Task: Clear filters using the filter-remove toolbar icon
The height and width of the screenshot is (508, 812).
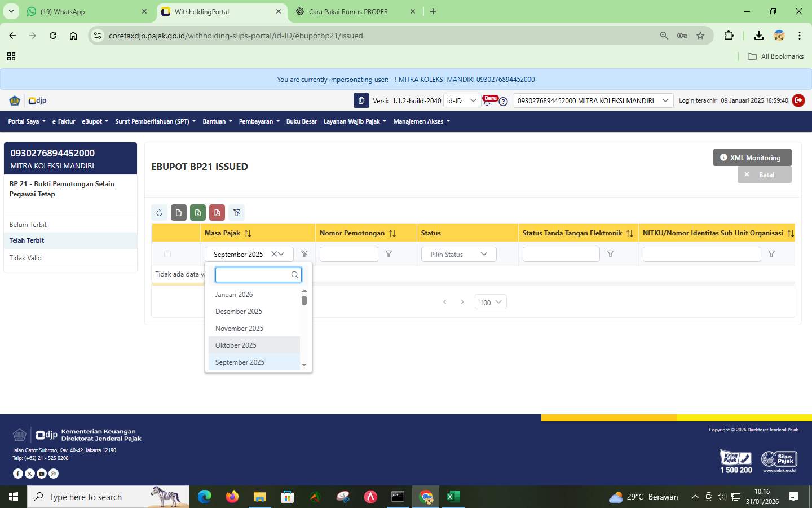Action: pos(236,213)
